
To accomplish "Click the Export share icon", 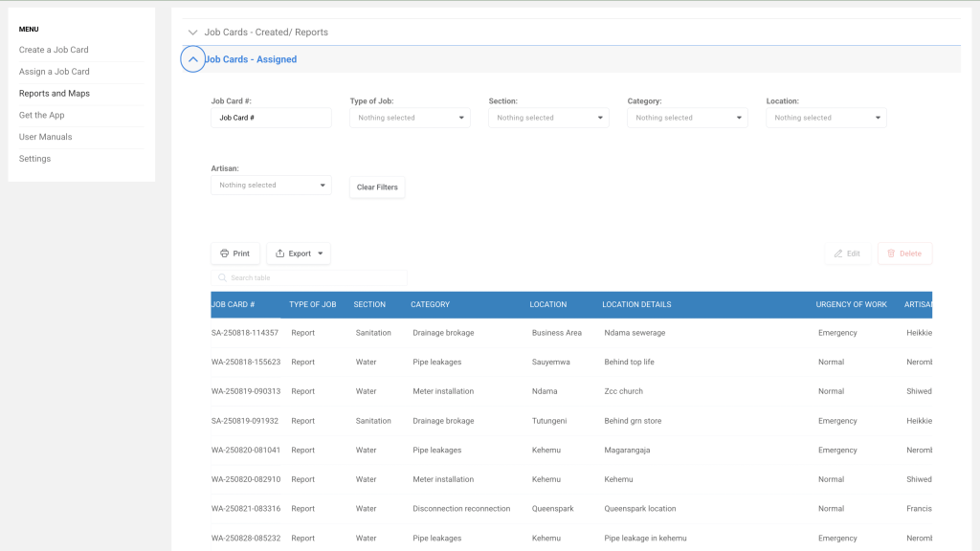I will click(279, 253).
